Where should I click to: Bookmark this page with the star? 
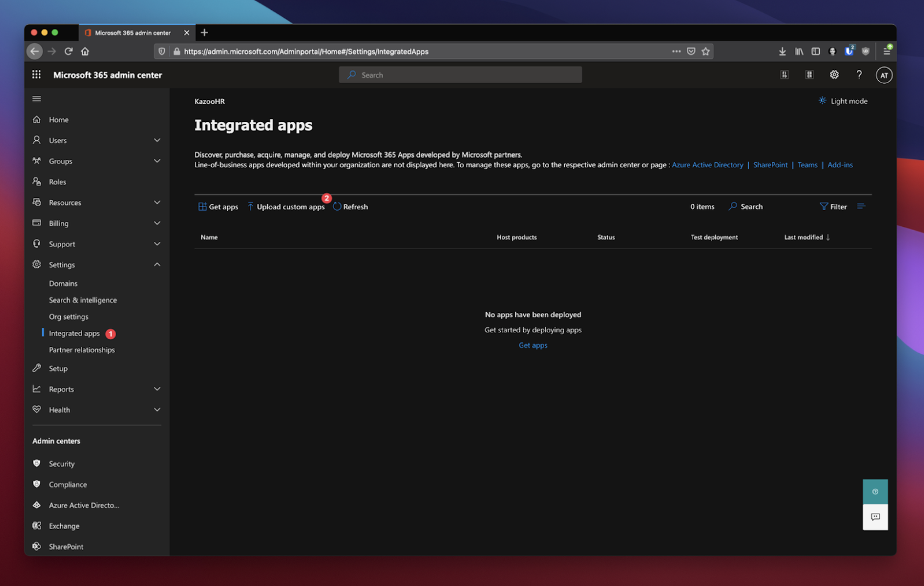click(706, 51)
